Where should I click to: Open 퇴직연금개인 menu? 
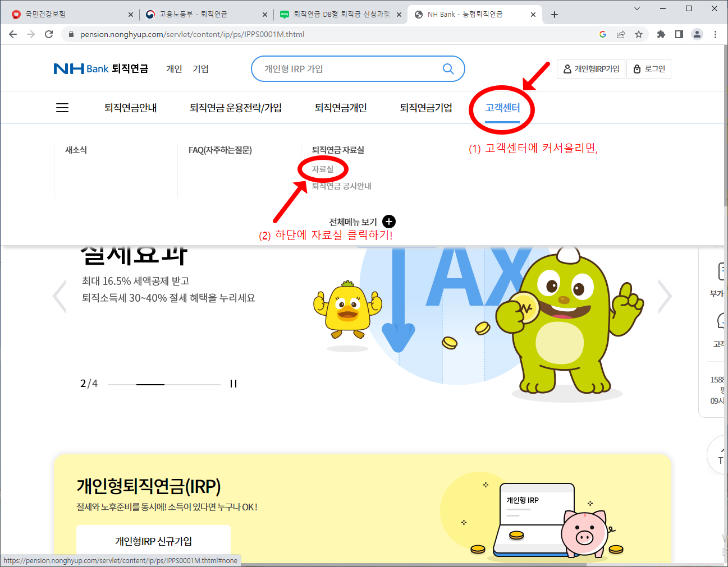[341, 108]
